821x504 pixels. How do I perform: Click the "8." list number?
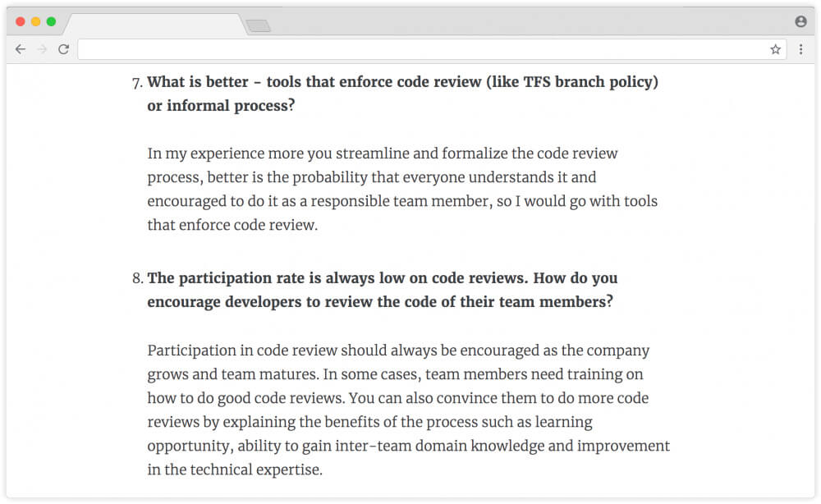coord(137,278)
